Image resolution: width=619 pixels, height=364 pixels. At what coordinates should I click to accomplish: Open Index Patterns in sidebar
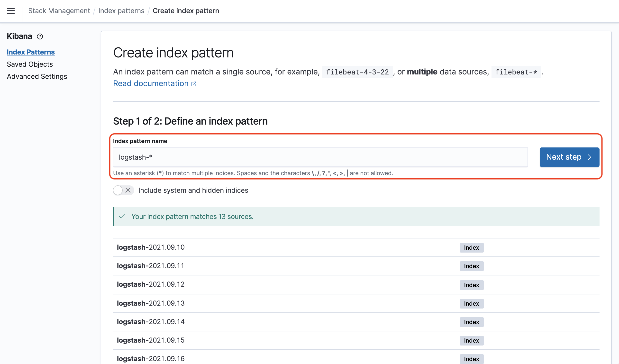31,52
